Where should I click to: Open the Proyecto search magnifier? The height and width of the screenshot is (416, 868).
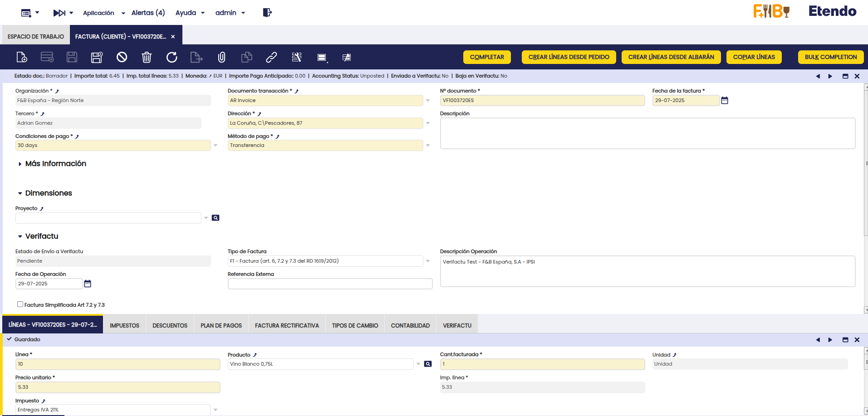[216, 218]
